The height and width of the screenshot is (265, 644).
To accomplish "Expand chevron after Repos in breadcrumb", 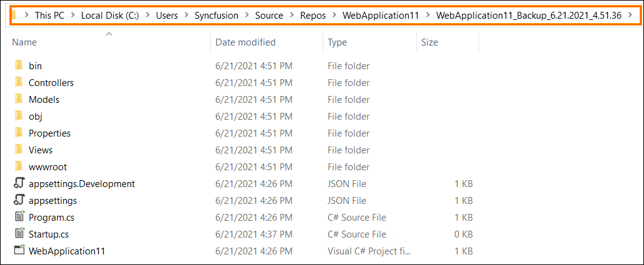I will [x=334, y=16].
